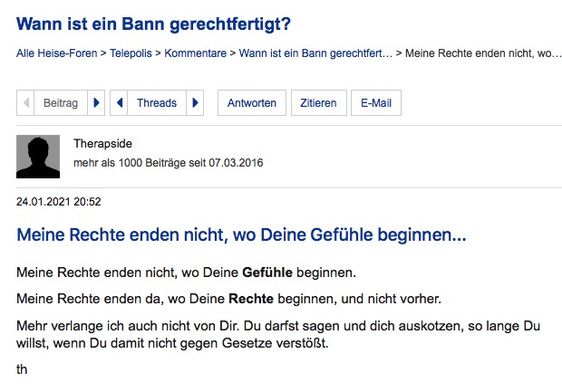562x392 pixels.
Task: Navigate to Telepolis breadcrumb link
Action: point(131,54)
